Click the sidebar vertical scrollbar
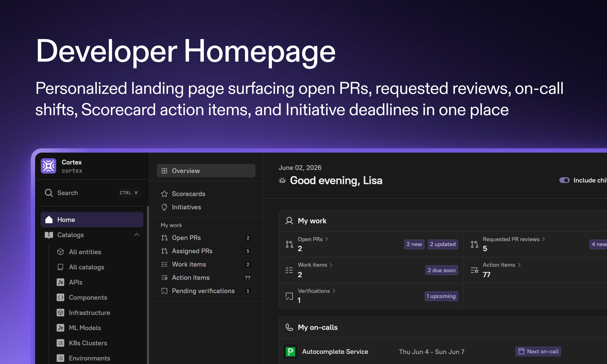 [x=148, y=285]
